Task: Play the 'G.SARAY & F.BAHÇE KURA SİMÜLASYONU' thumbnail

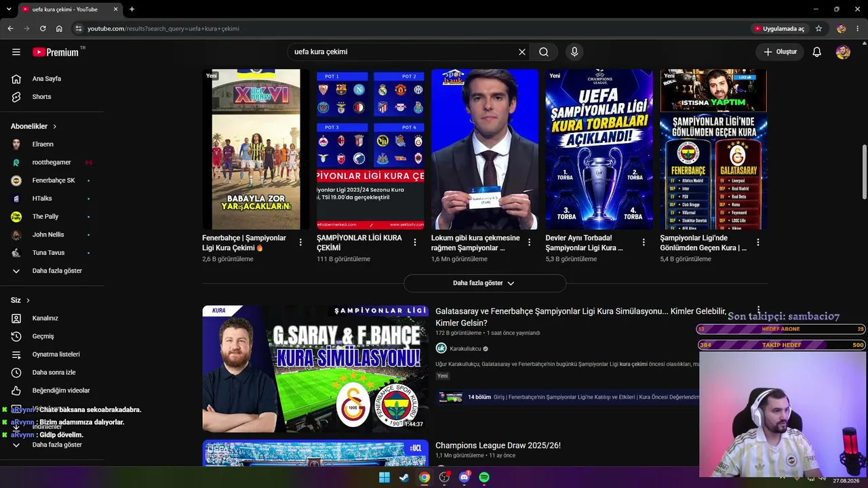Action: point(315,369)
